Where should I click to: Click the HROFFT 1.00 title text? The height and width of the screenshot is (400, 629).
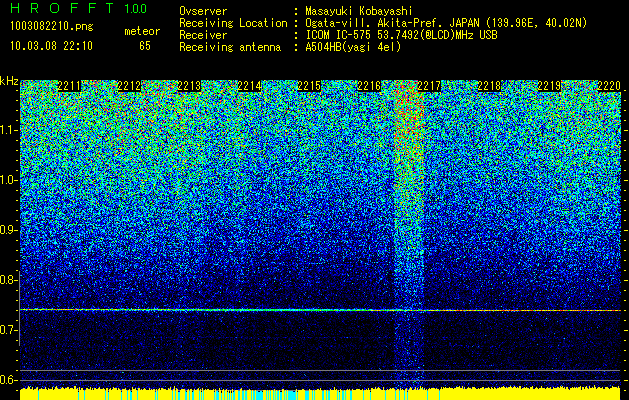[x=79, y=8]
